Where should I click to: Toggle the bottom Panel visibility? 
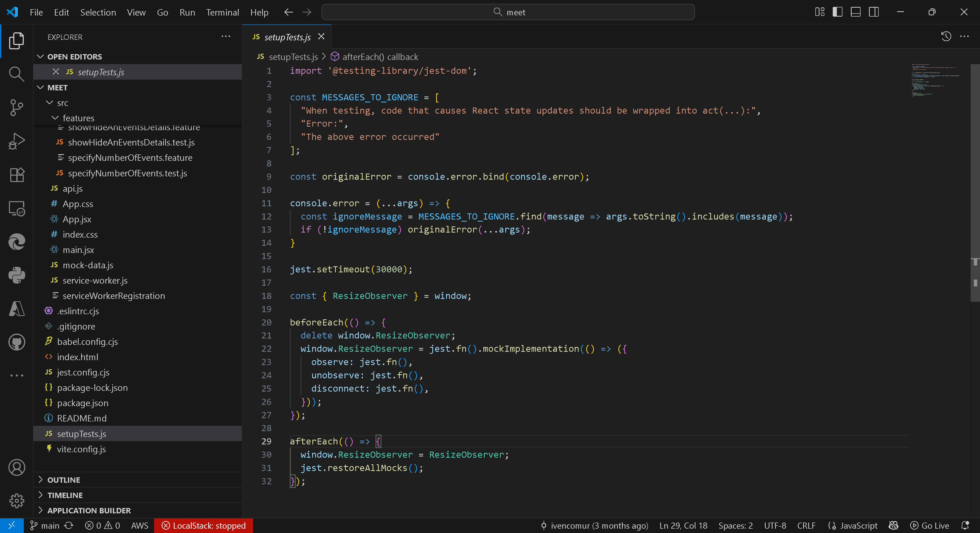tap(856, 12)
